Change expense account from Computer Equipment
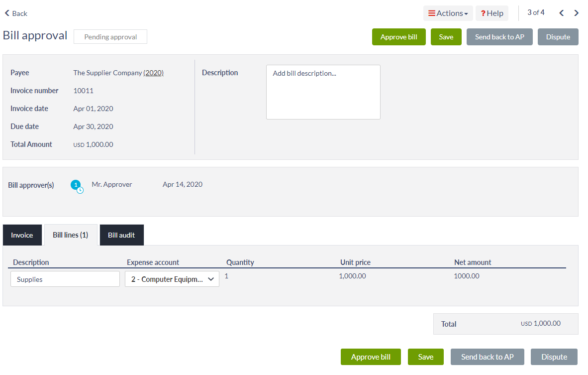Viewport: 588px width, 375px height. (172, 279)
